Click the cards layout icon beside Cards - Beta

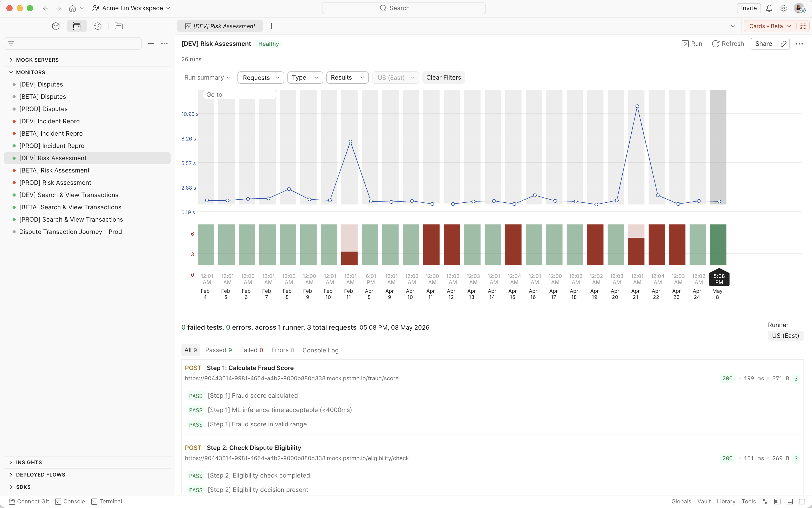(803, 26)
